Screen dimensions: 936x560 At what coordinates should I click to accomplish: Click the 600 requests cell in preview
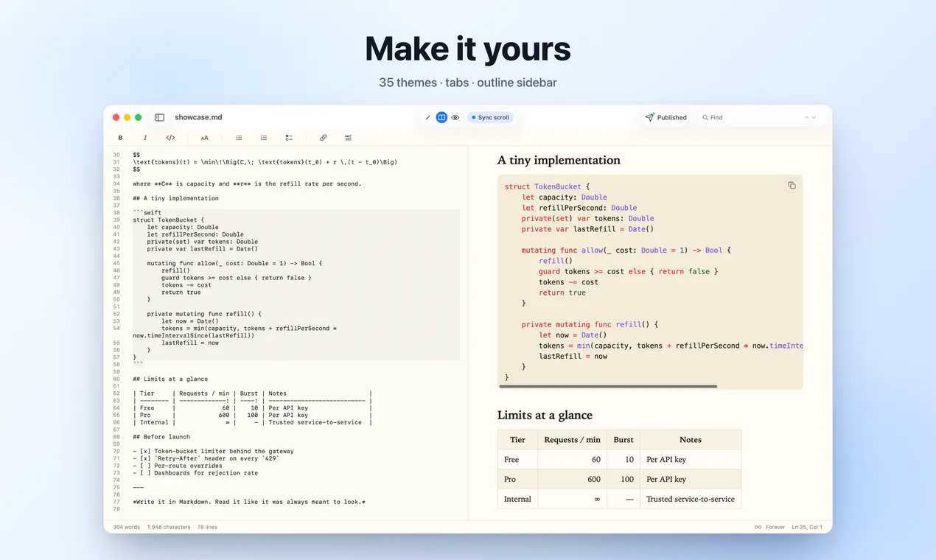tap(572, 479)
